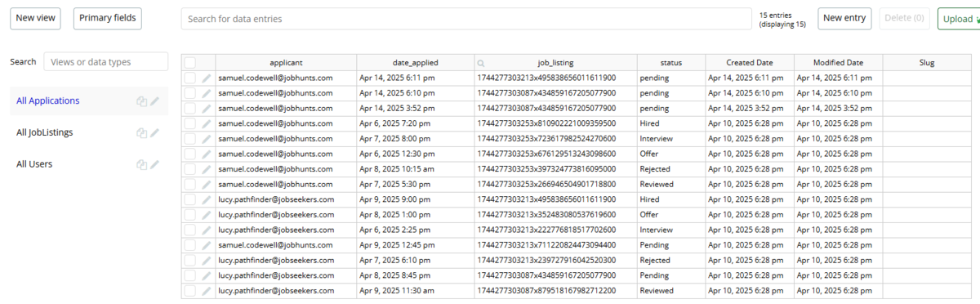Click the date_applied column header
This screenshot has width=980, height=304.
point(415,63)
